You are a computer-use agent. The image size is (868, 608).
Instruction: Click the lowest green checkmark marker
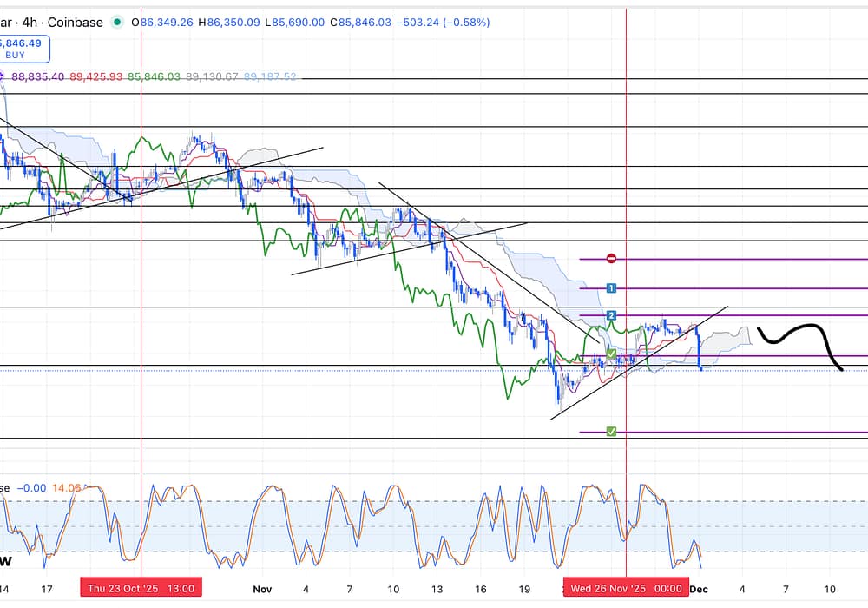click(x=611, y=432)
